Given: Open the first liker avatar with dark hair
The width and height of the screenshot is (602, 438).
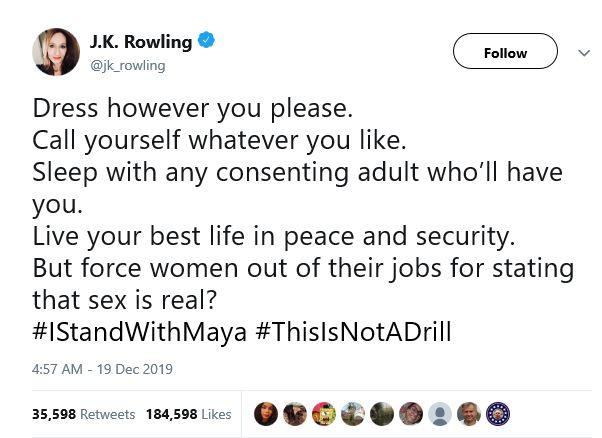Looking at the screenshot, I should coord(266,414).
